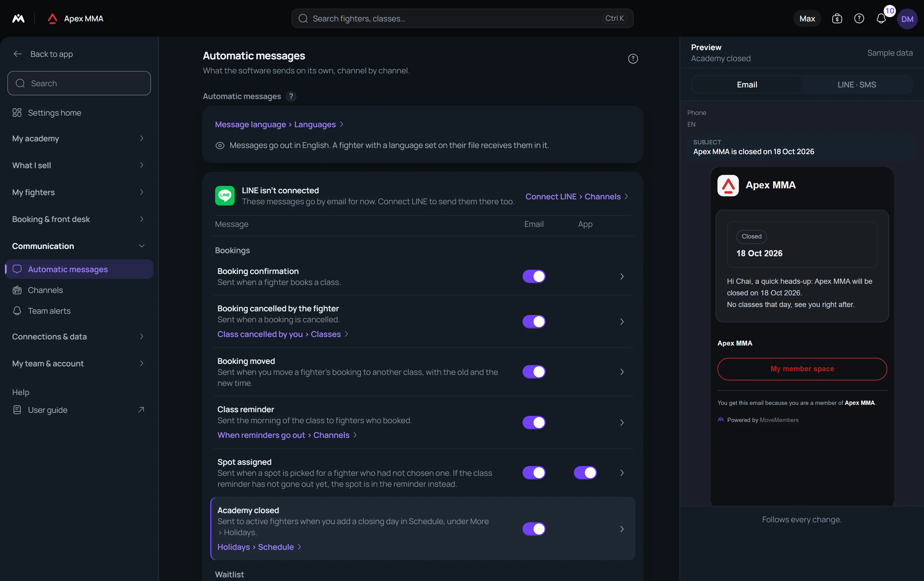Open the billing bag icon in header
This screenshot has width=924, height=581.
(x=837, y=18)
